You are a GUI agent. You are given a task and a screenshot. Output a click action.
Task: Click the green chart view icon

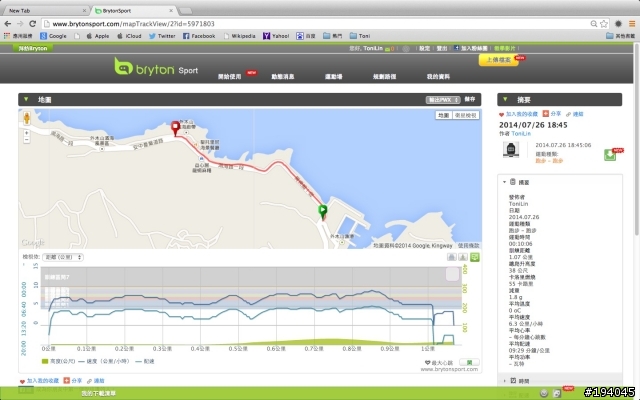474,257
